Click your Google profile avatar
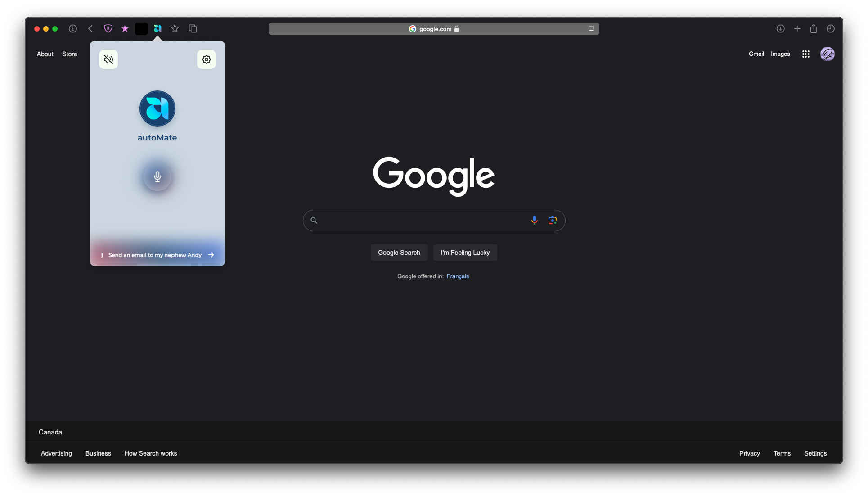This screenshot has height=497, width=868. point(828,54)
